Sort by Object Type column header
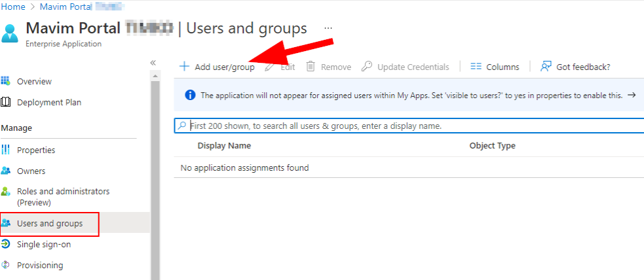Image resolution: width=644 pixels, height=280 pixels. point(493,145)
